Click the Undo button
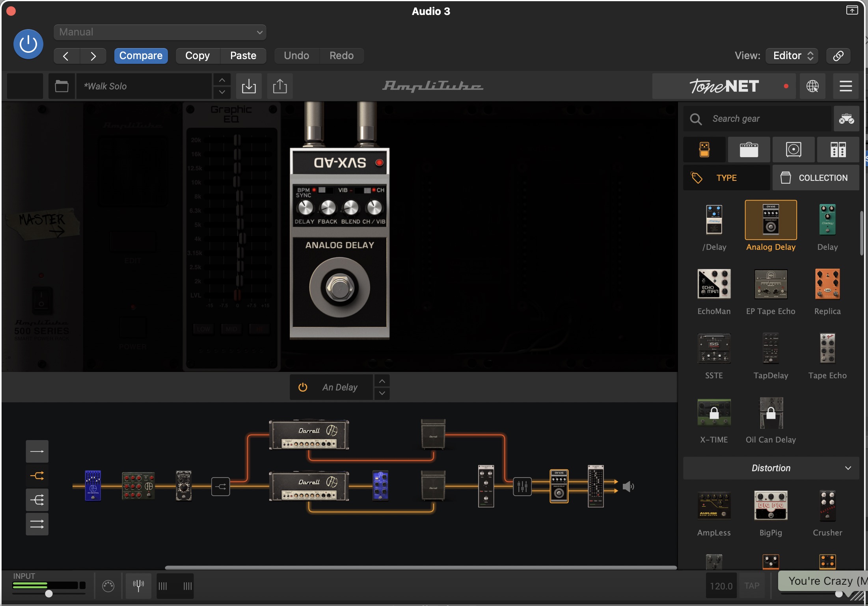The image size is (868, 606). pyautogui.click(x=296, y=56)
